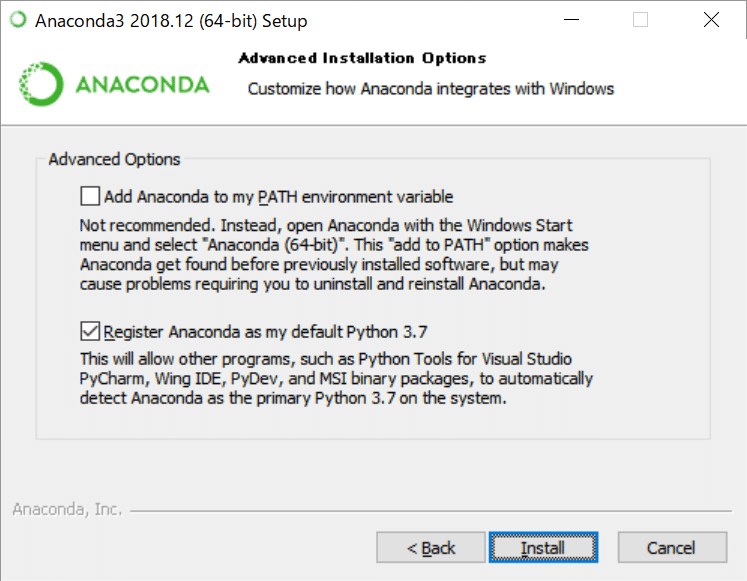Go back with the Back button
The width and height of the screenshot is (747, 581).
431,548
